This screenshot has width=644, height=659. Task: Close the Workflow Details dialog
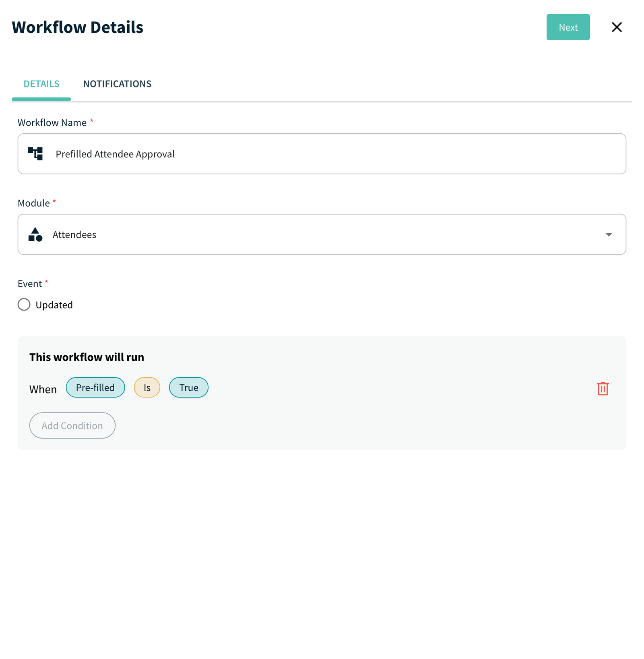pyautogui.click(x=617, y=27)
